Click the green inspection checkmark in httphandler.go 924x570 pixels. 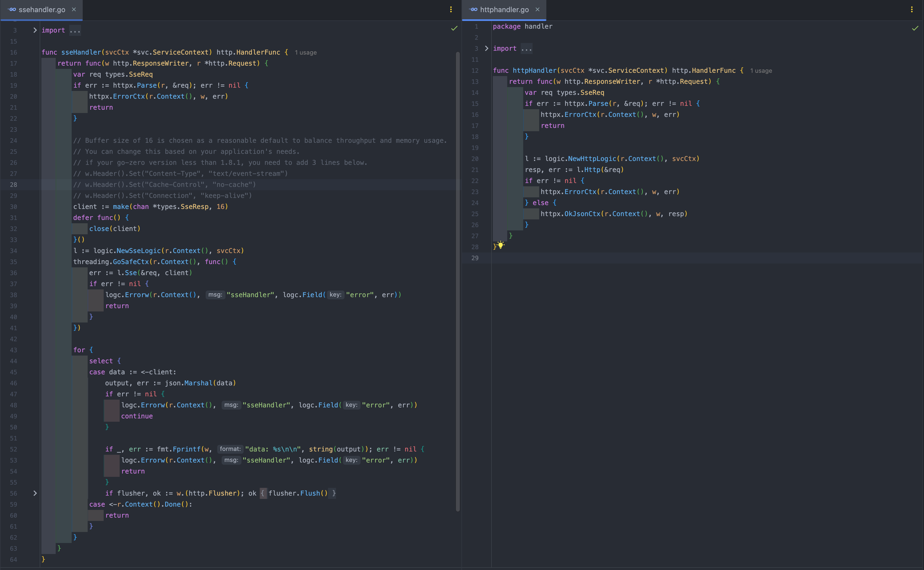[915, 28]
